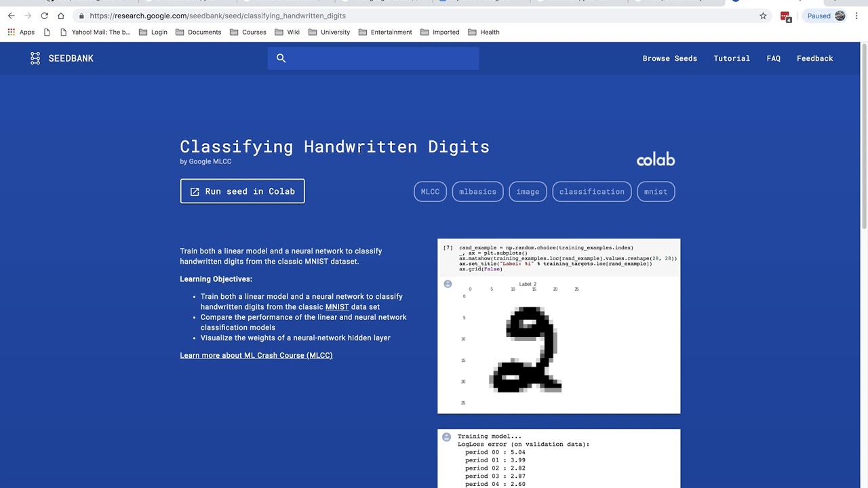Open the Imported bookmarks folder
868x488 pixels.
pyautogui.click(x=439, y=32)
